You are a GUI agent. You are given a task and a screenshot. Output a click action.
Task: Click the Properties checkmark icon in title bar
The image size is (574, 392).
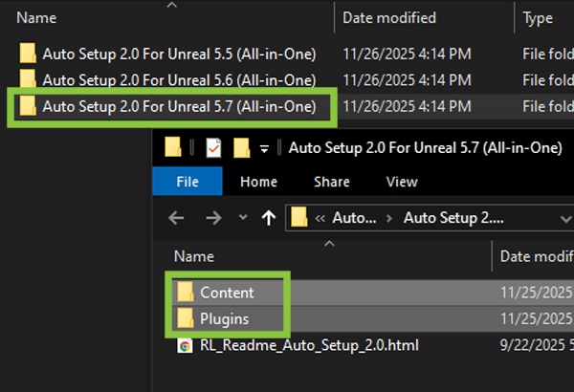point(213,147)
